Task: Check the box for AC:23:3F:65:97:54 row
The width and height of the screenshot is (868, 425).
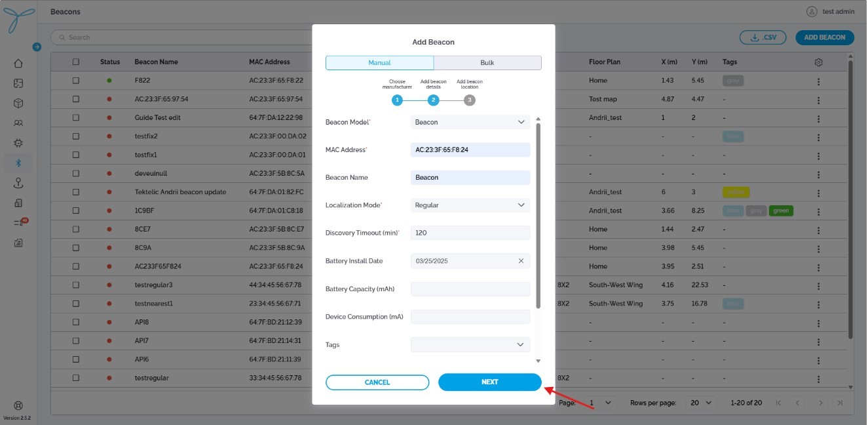Action: tap(76, 99)
